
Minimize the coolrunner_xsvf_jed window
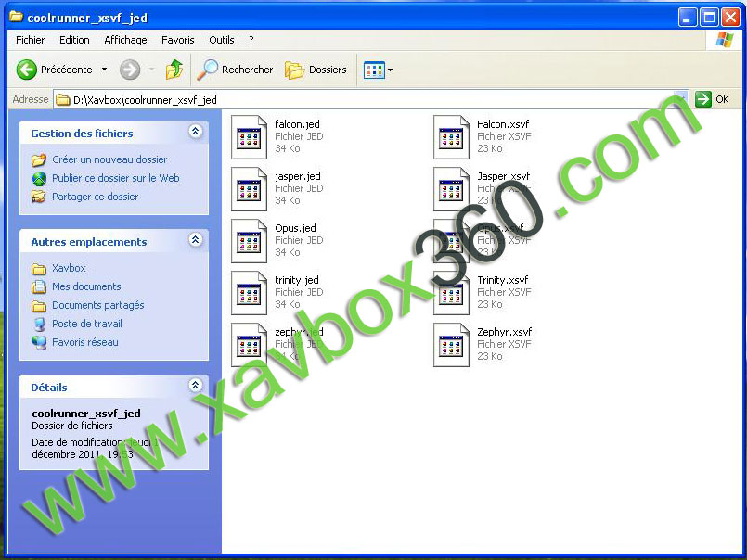click(x=688, y=19)
